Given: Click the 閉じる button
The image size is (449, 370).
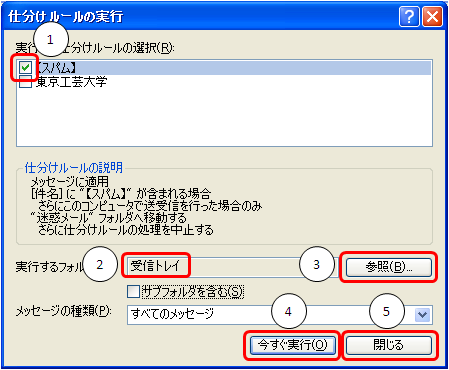Looking at the screenshot, I should click(x=389, y=345).
